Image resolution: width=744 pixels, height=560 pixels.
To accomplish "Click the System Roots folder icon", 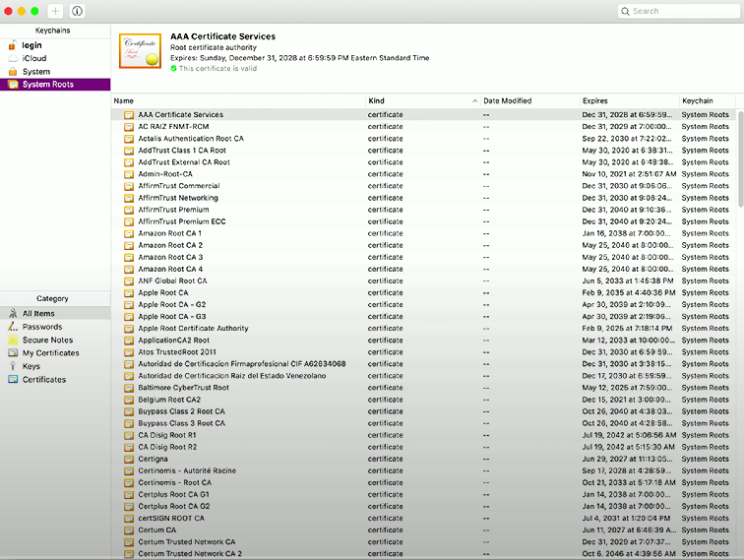I will coord(14,85).
